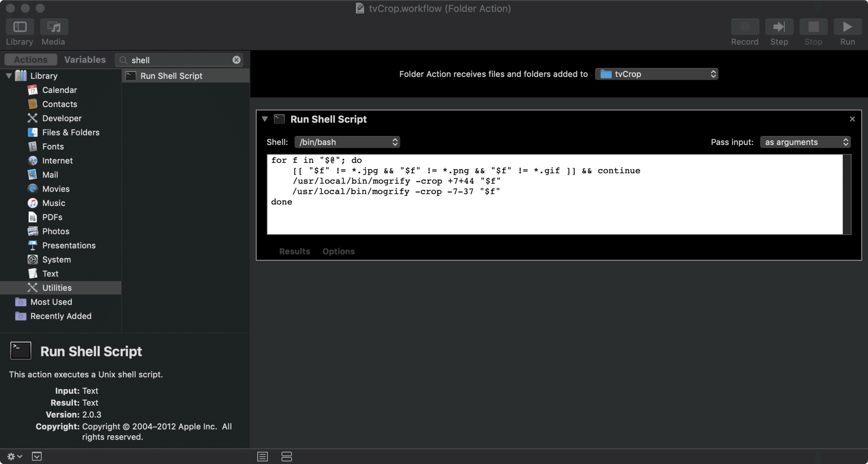Click the search field containing 'shell'
868x464 pixels.
(180, 60)
